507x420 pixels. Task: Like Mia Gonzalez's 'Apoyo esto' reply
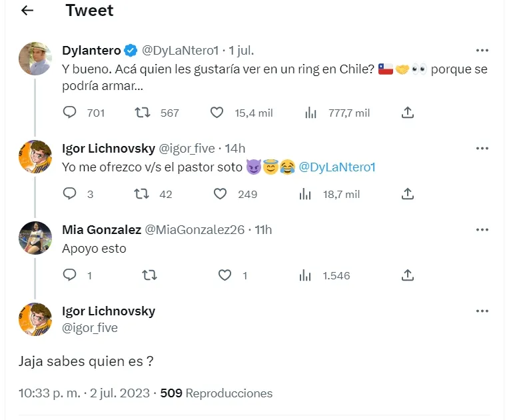[x=225, y=275]
